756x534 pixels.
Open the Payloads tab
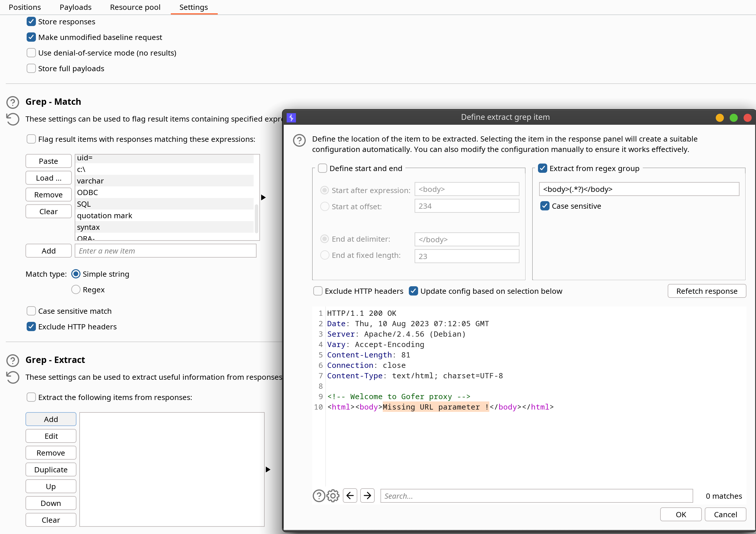[75, 7]
